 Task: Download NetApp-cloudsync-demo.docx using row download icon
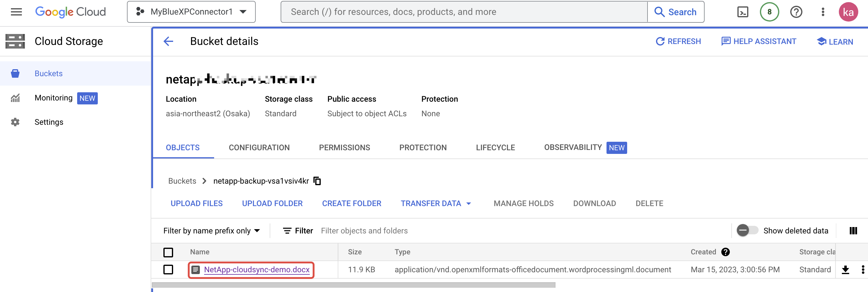pyautogui.click(x=846, y=270)
